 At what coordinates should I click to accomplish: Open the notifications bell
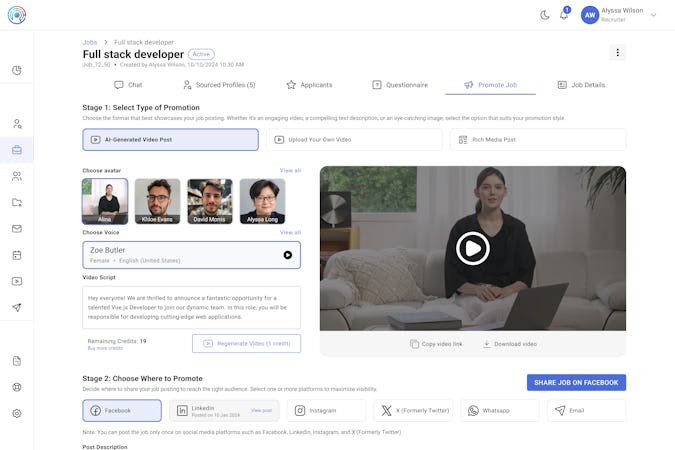pos(564,15)
